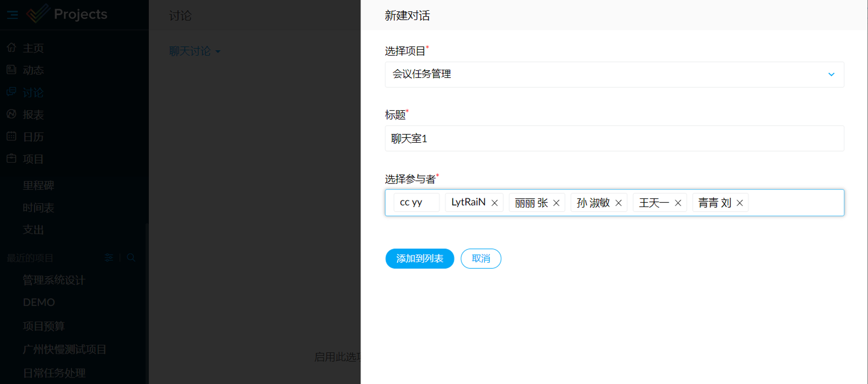
Task: Expand the 聊天讨论 dropdown
Action: point(195,51)
